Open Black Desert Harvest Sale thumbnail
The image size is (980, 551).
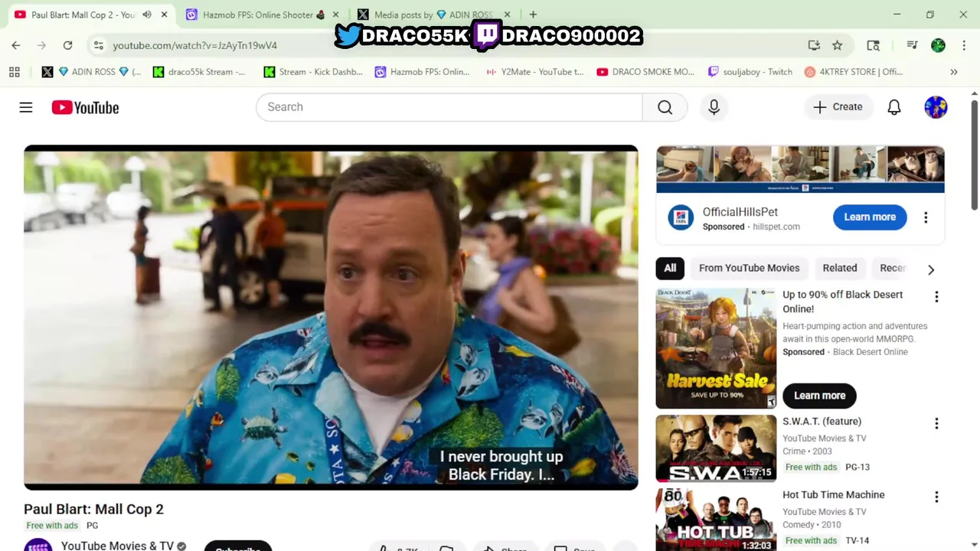716,348
